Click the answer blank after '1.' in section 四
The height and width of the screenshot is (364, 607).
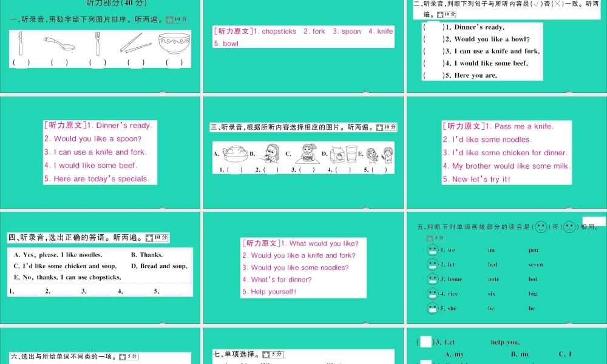point(27,292)
